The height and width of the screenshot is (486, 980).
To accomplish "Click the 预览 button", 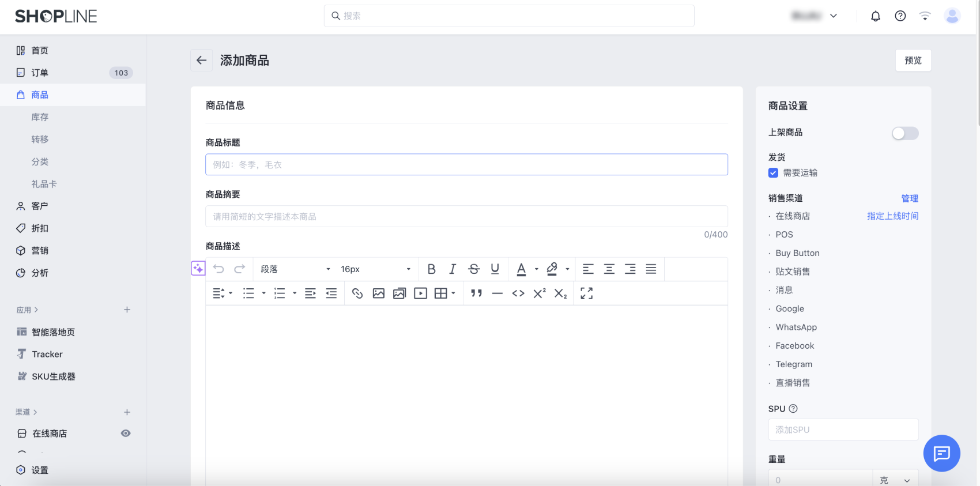I will pos(913,60).
